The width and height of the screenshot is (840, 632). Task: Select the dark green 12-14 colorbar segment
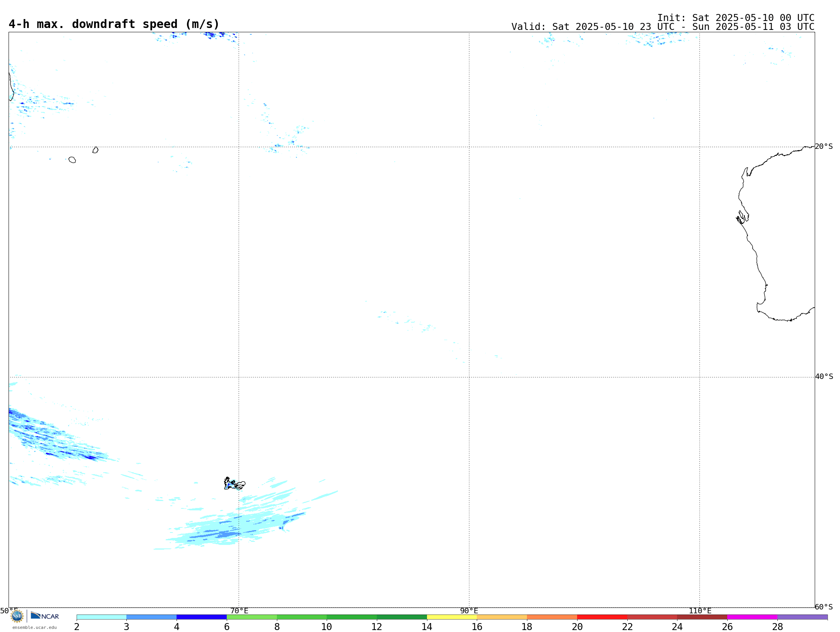click(x=402, y=617)
